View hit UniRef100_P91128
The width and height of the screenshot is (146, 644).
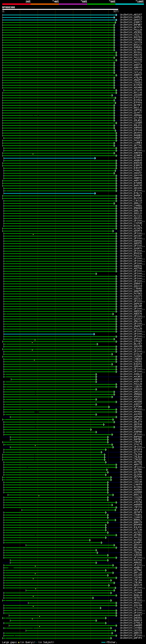(x=131, y=384)
